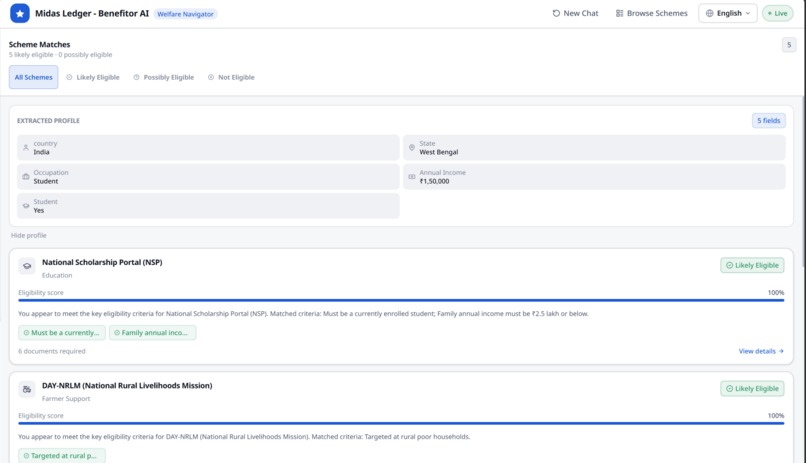
Task: Open View details for NSP
Action: point(761,351)
